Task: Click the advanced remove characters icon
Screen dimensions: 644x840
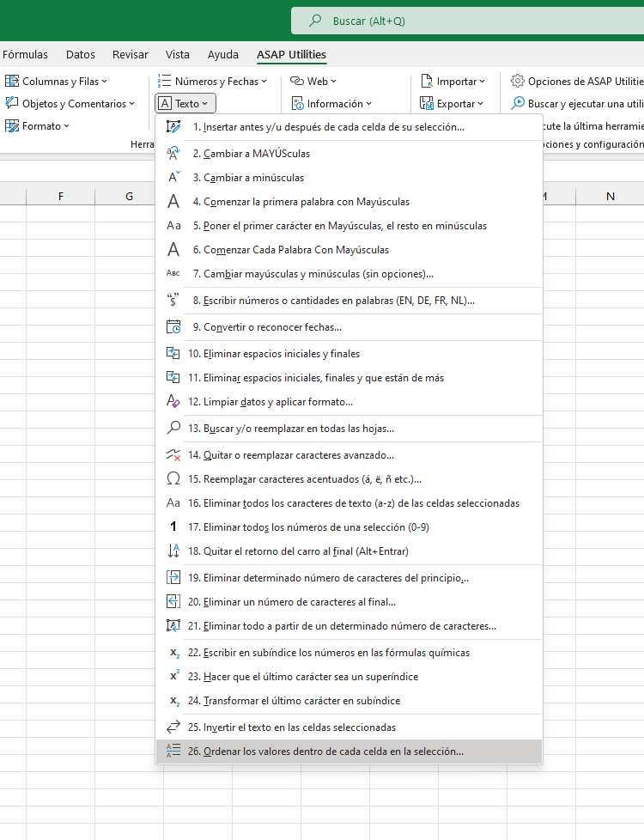Action: (173, 455)
